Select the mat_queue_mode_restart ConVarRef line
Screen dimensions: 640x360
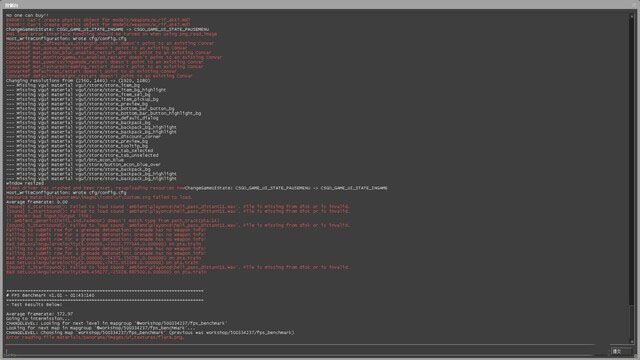click(x=97, y=48)
